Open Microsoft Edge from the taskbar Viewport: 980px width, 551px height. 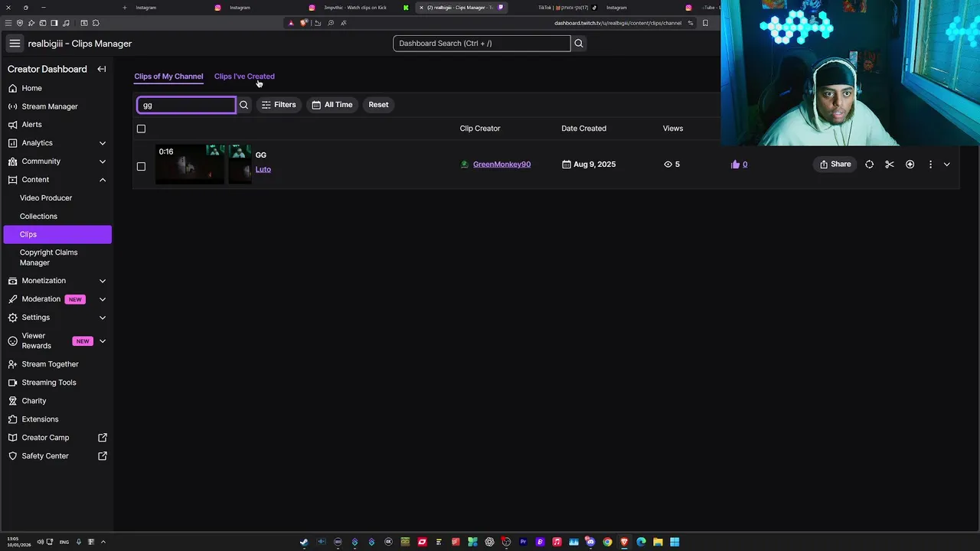(641, 542)
